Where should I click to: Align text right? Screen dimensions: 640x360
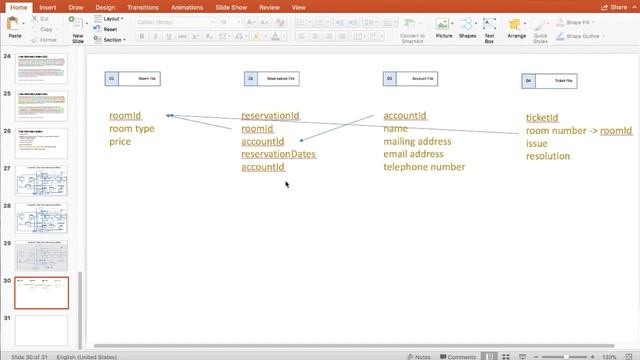pyautogui.click(x=329, y=37)
